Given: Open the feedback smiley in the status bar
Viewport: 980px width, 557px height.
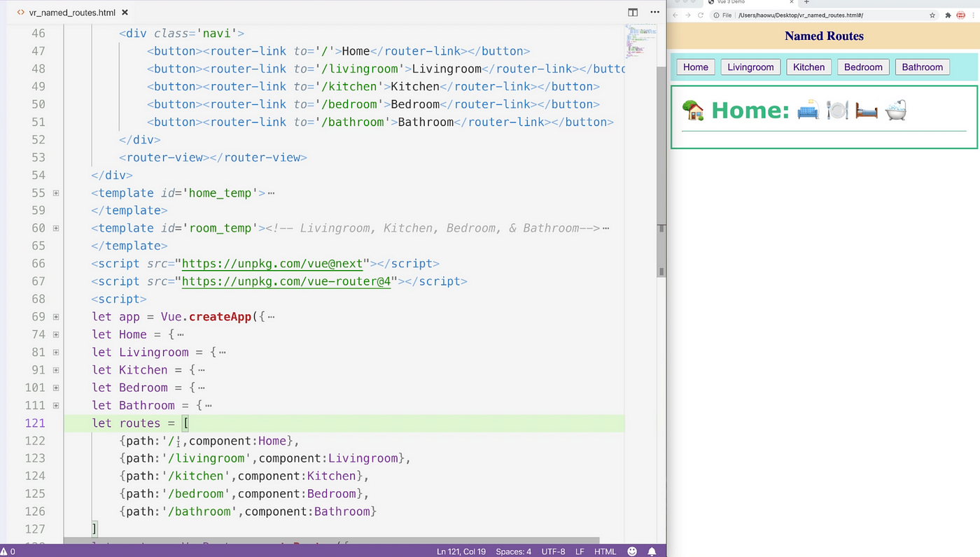Looking at the screenshot, I should (633, 551).
